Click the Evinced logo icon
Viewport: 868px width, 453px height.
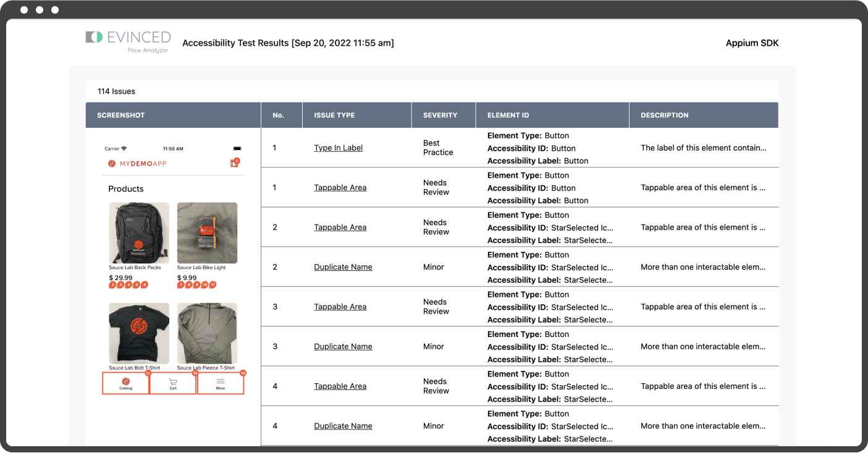[94, 37]
